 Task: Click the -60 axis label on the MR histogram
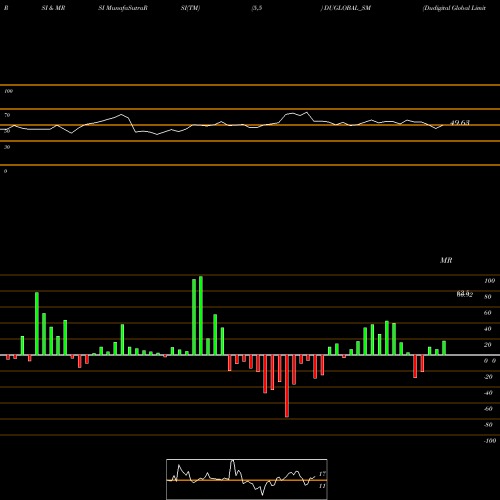tap(488, 409)
